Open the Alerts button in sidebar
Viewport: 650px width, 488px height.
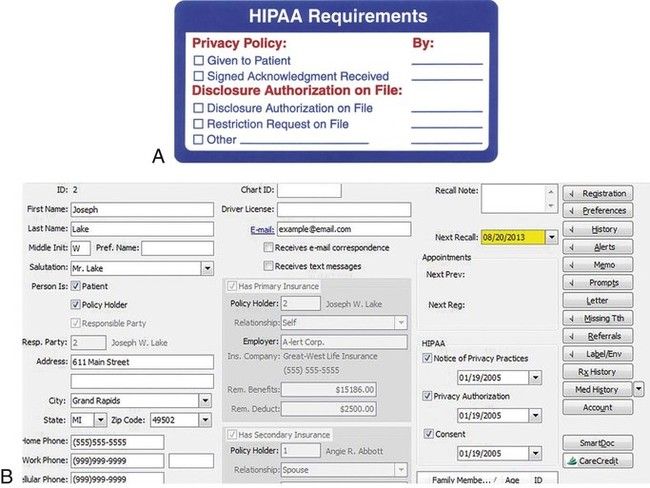tap(597, 246)
